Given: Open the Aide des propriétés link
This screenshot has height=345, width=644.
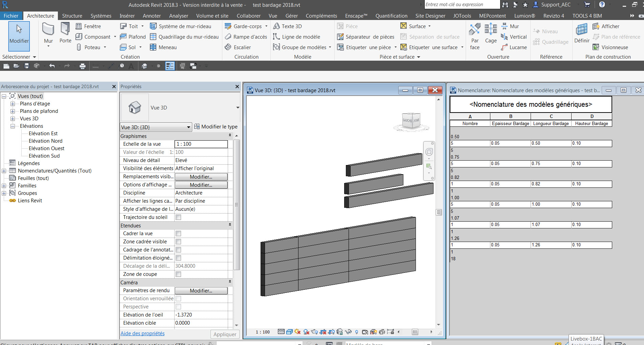Looking at the screenshot, I should tap(142, 333).
